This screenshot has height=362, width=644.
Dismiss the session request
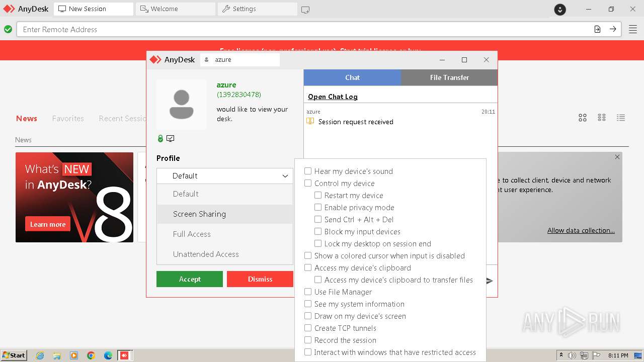click(x=260, y=279)
